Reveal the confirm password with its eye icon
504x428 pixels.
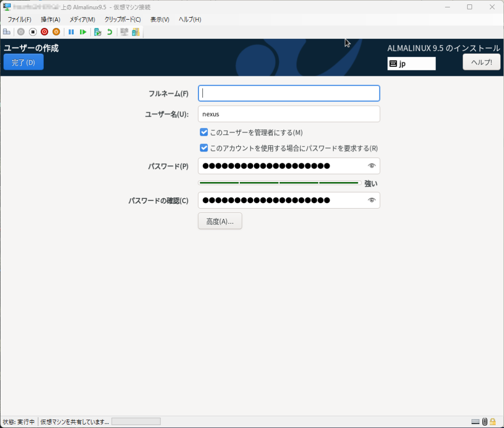(x=372, y=200)
